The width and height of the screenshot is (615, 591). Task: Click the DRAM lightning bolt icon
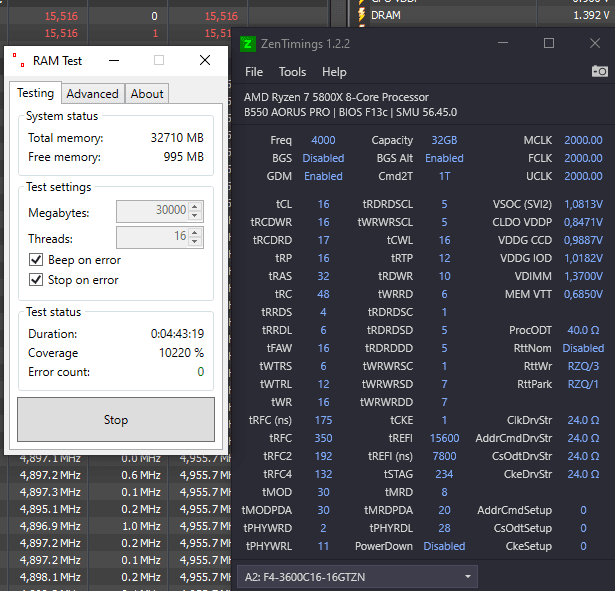(360, 15)
